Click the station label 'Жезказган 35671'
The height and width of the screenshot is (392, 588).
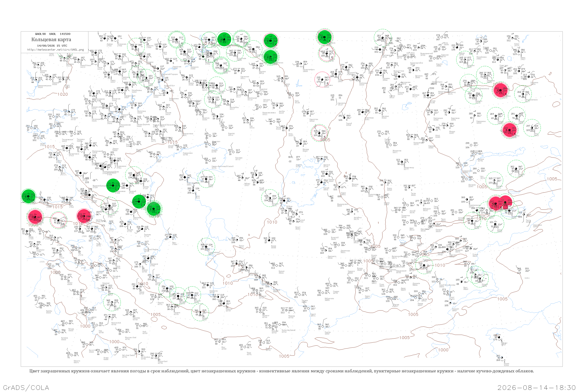pyautogui.click(x=397, y=152)
